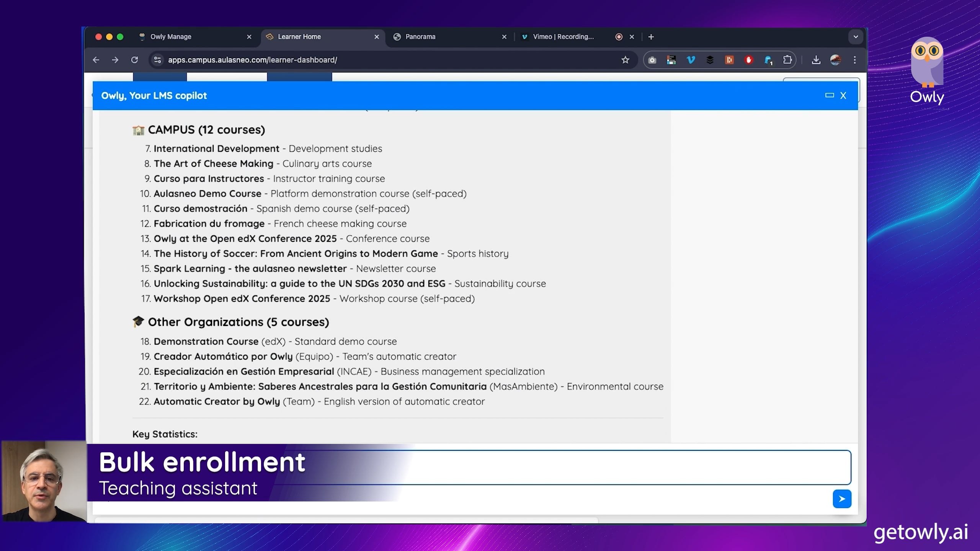
Task: Click the Buffer stacked-layers extension icon
Action: point(710,60)
